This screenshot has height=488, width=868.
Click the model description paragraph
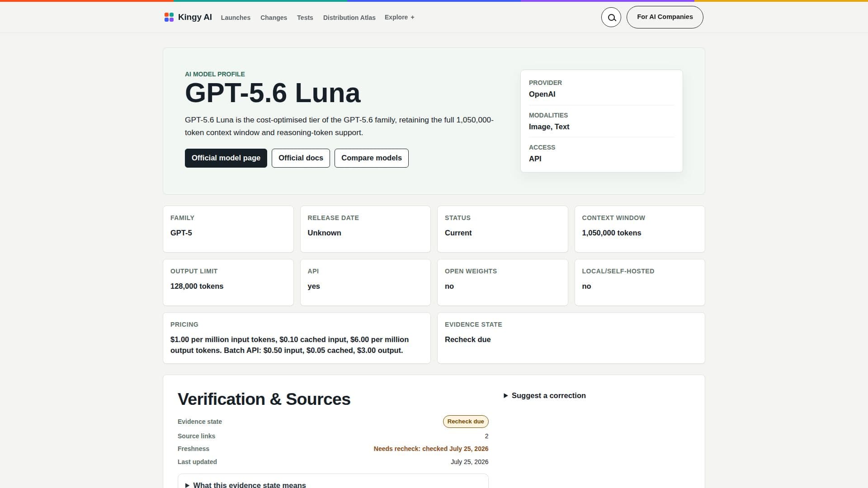click(x=339, y=127)
